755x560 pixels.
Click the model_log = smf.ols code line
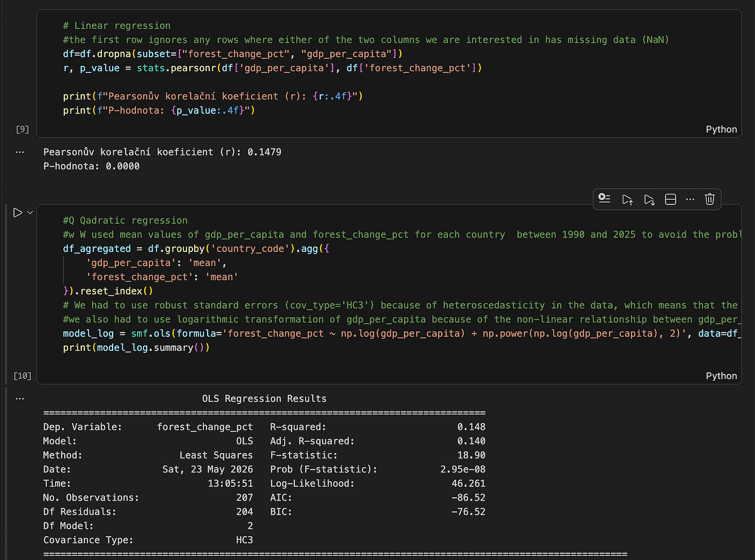pyautogui.click(x=402, y=333)
